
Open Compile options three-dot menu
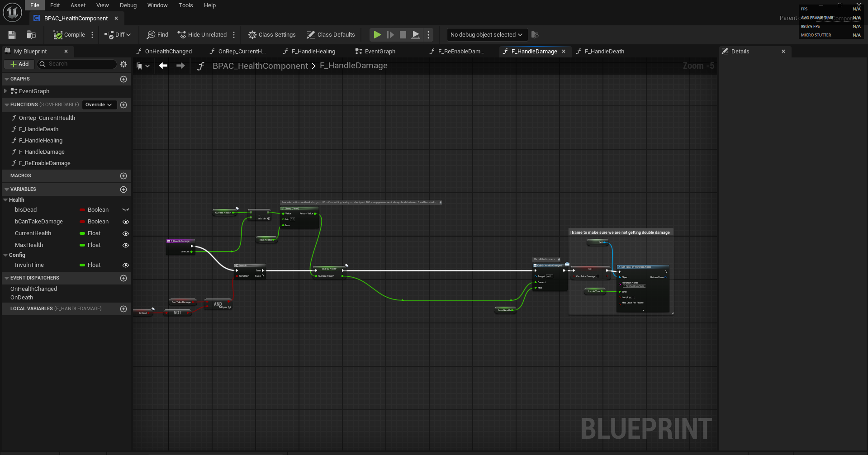click(92, 35)
